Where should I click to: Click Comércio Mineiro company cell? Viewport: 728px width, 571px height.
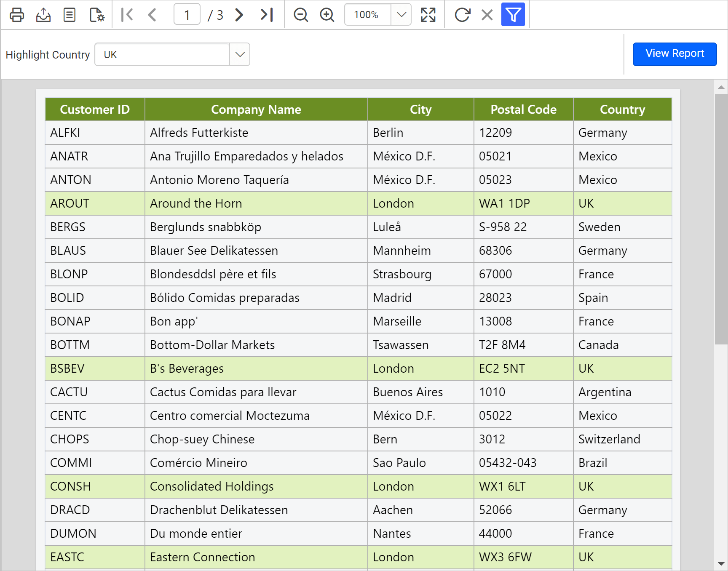click(256, 463)
